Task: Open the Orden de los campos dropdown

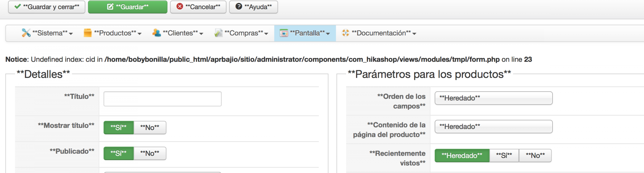Action: pos(493,98)
